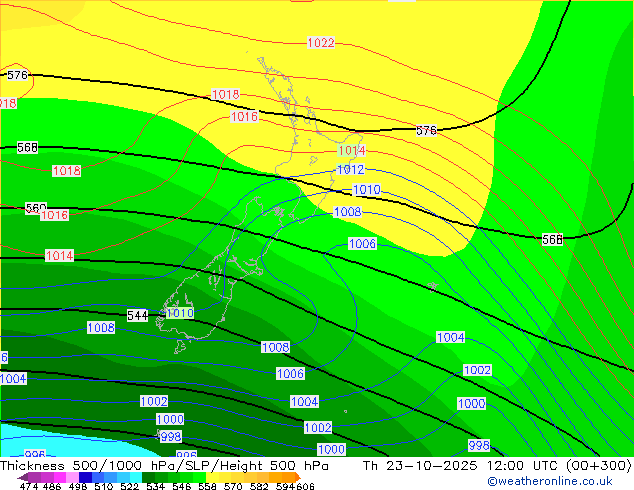Click the '1010' label below the 1012 label
634x490 pixels.
tap(367, 190)
